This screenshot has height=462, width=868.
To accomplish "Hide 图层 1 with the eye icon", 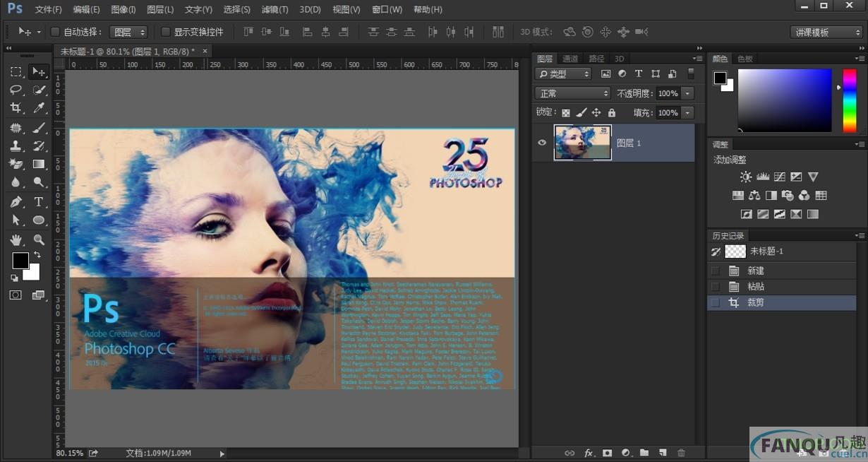I will pyautogui.click(x=542, y=143).
